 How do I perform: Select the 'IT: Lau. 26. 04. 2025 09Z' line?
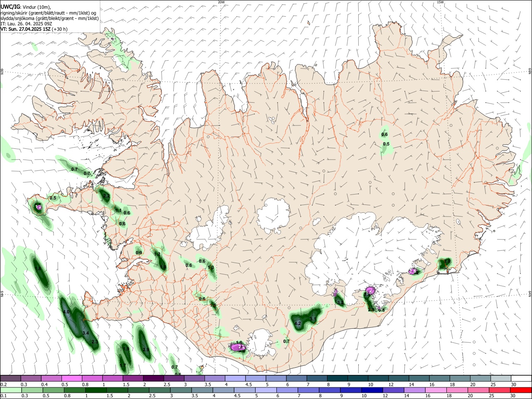[x=26, y=24]
